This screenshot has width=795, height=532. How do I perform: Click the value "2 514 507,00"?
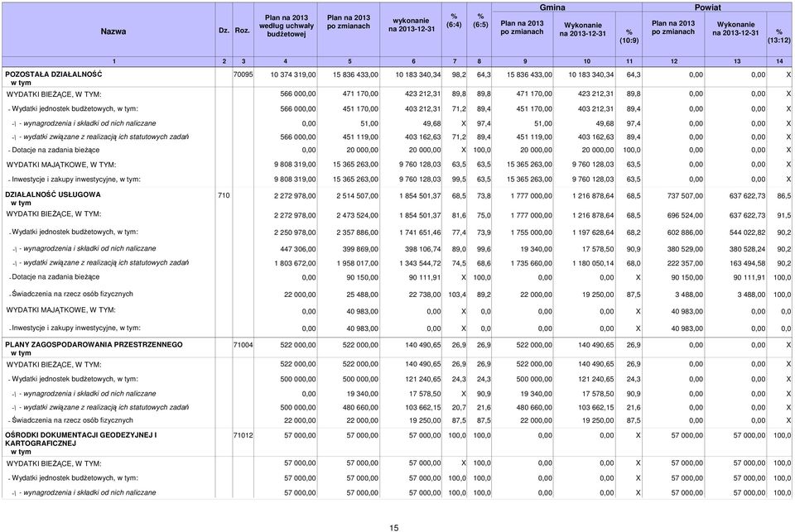[x=357, y=196]
